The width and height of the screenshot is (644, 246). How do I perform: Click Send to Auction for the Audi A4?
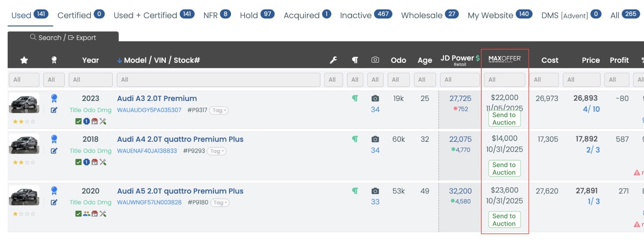(x=504, y=168)
